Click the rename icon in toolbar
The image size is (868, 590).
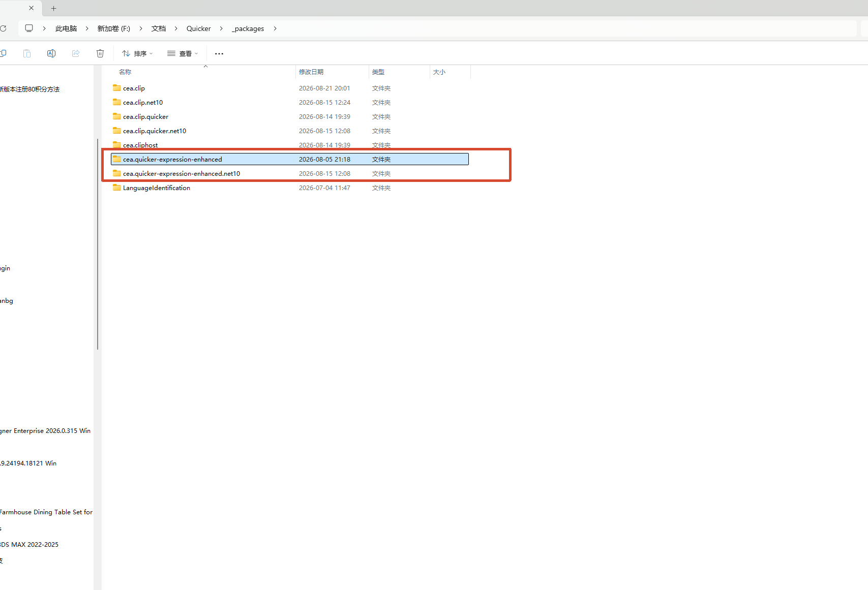point(51,53)
